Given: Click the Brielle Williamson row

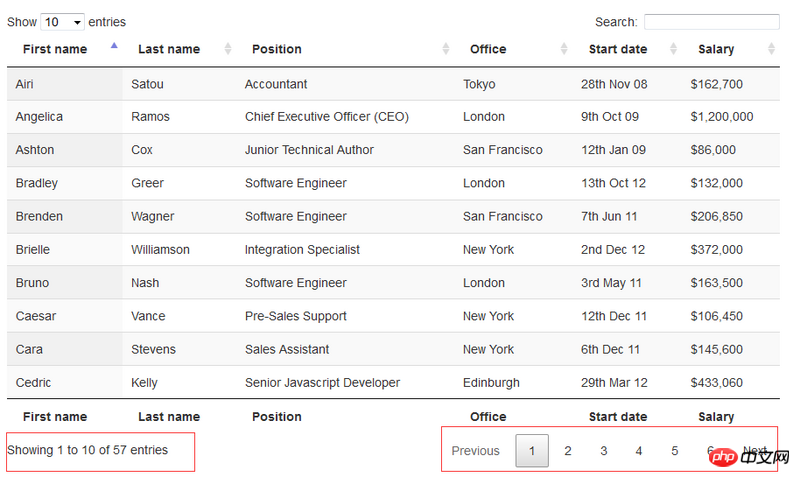Looking at the screenshot, I should coord(300,250).
